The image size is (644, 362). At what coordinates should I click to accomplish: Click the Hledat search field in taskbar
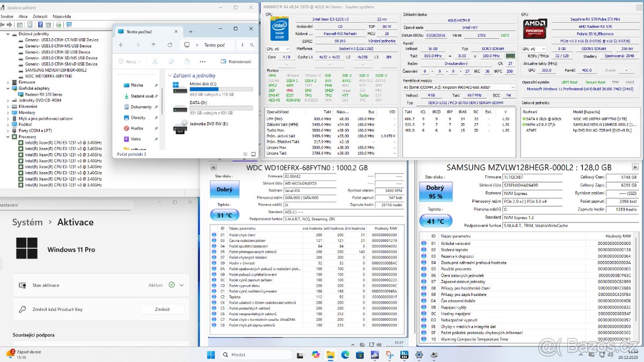(x=256, y=354)
